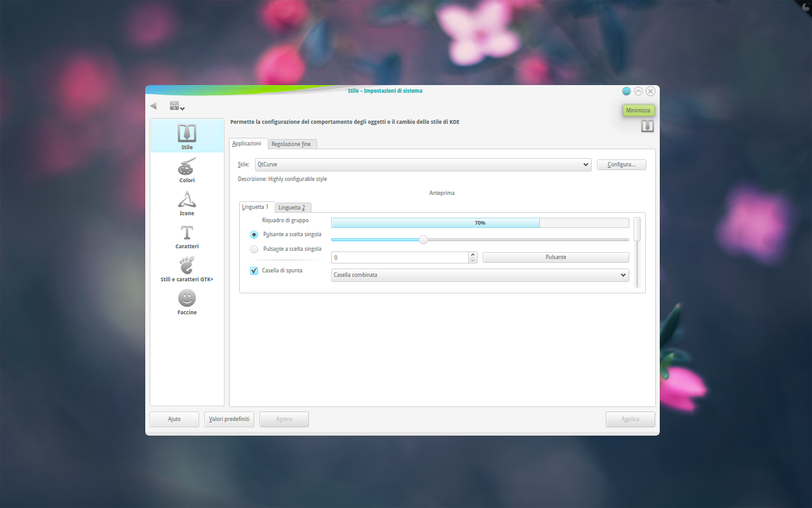
Task: Open the Faccine emoticons settings
Action: coord(187,302)
